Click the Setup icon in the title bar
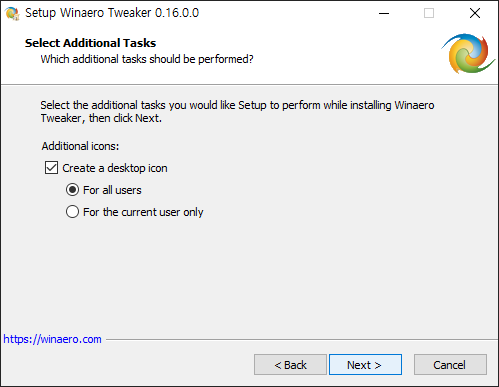 pyautogui.click(x=12, y=13)
